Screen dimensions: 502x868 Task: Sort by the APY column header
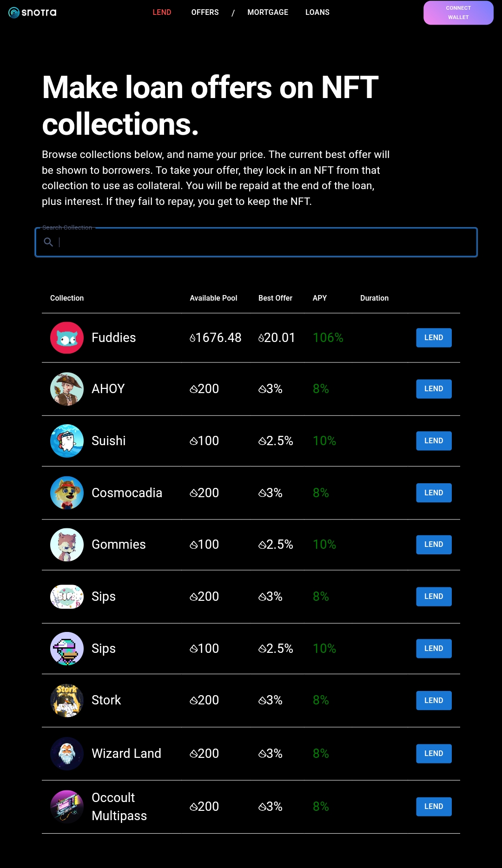point(319,298)
